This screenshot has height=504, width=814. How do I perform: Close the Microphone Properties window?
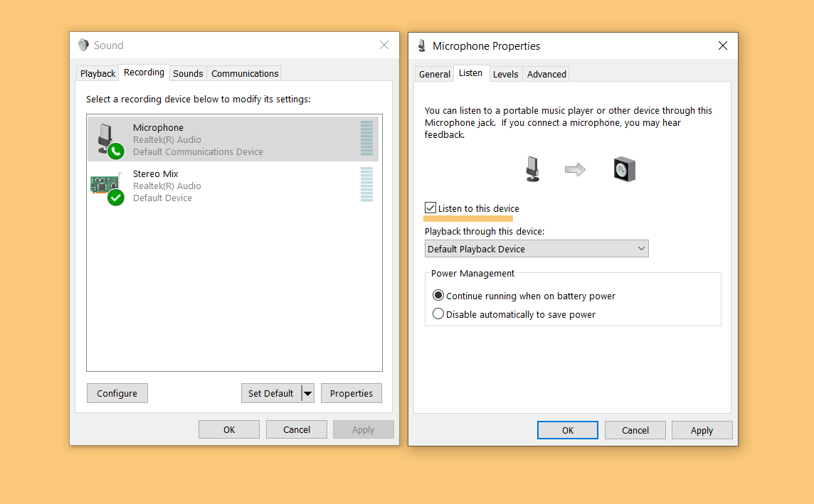(x=723, y=45)
